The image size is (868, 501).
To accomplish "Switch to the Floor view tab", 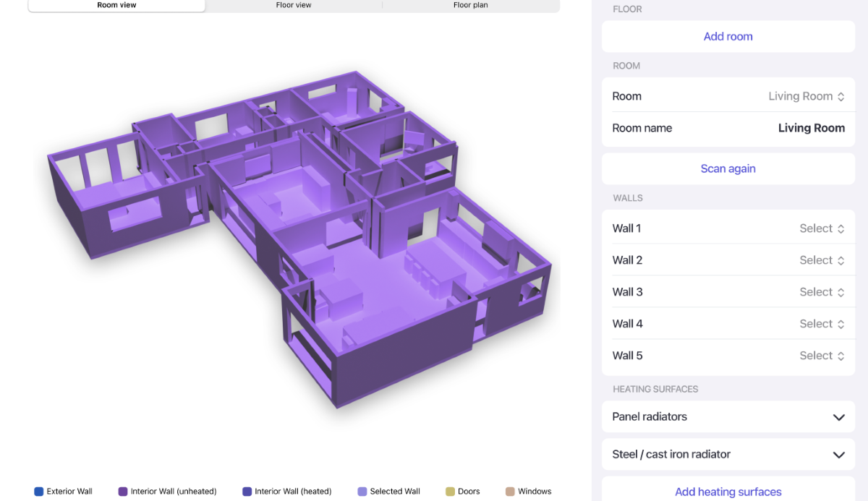I will (x=294, y=5).
